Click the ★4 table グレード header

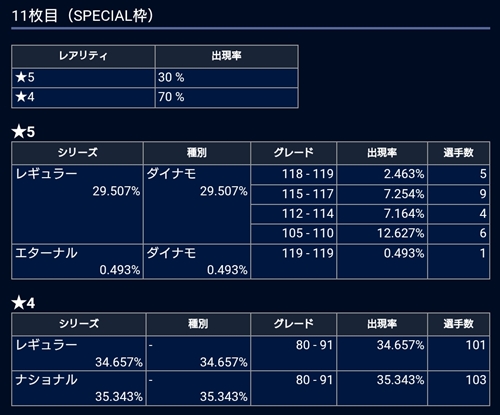(x=294, y=324)
